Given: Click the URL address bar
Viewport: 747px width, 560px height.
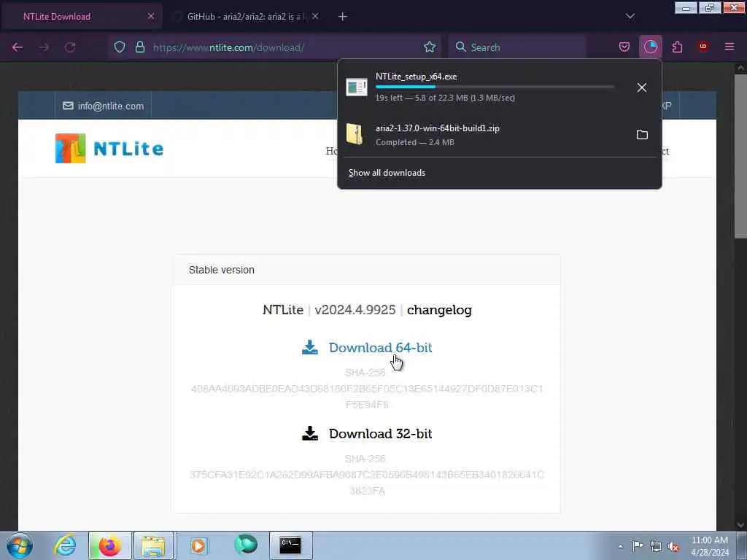Looking at the screenshot, I should click(275, 47).
